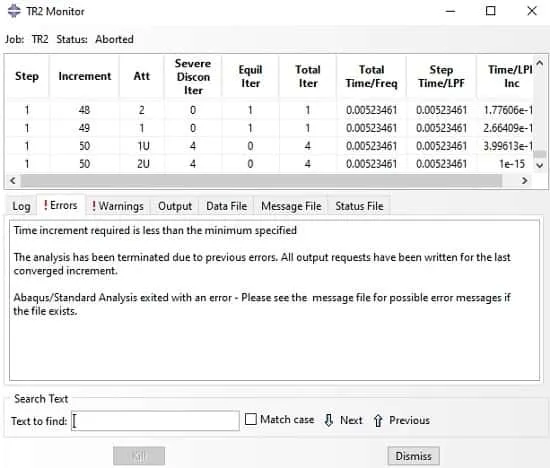Click the Step column header
Screen dimensions: 550x468
click(27, 76)
